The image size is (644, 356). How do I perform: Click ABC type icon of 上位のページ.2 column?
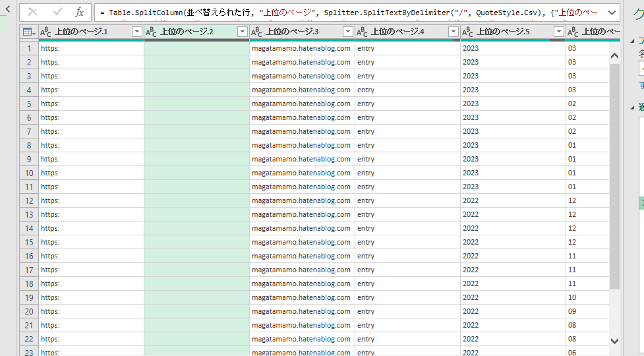[x=151, y=32]
